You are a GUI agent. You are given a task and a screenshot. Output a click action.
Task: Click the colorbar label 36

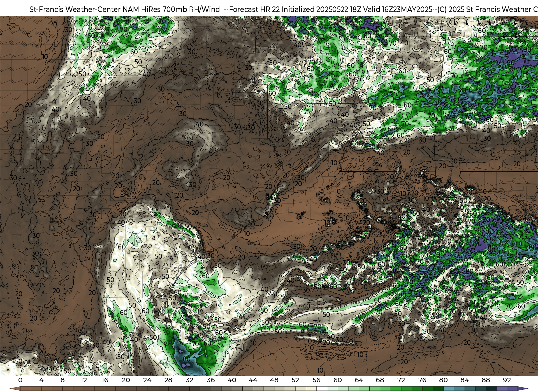click(211, 380)
